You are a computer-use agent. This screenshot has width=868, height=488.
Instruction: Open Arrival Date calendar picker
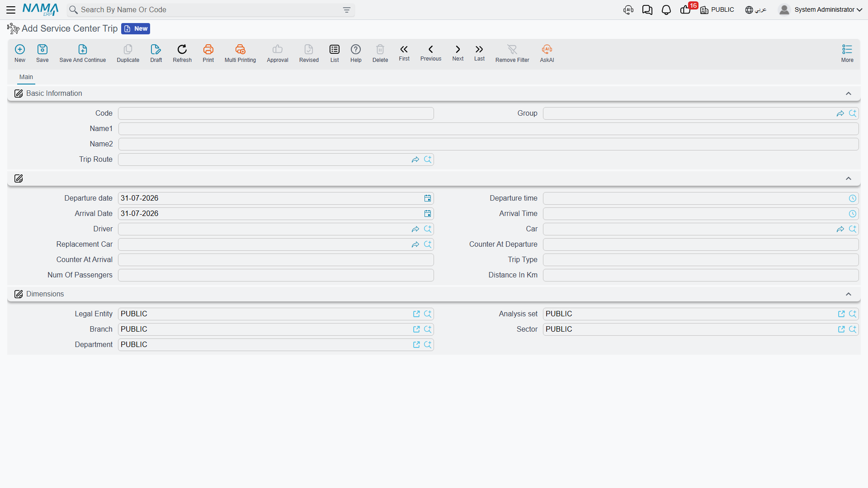[x=428, y=214]
